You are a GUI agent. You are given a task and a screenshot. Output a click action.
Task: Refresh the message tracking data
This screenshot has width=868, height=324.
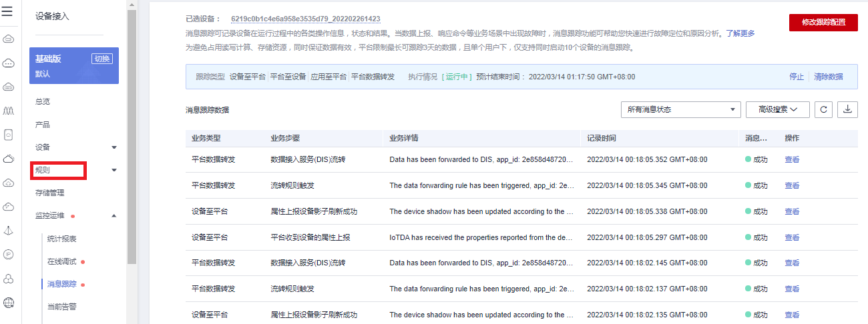coord(823,109)
